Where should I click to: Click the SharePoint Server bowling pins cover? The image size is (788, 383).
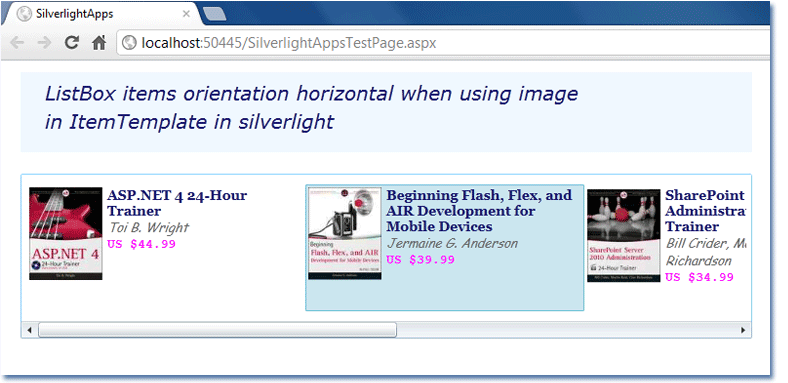click(x=624, y=235)
